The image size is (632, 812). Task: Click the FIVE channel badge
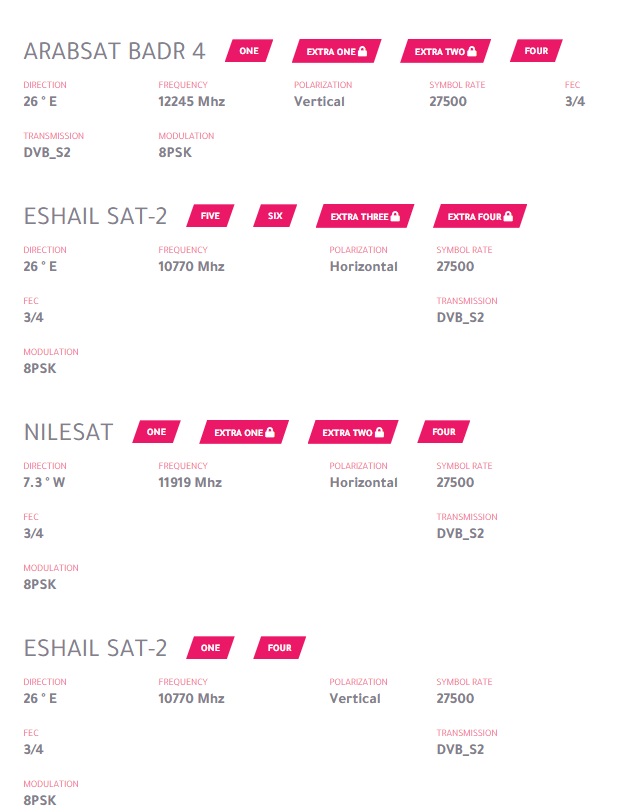tap(210, 216)
